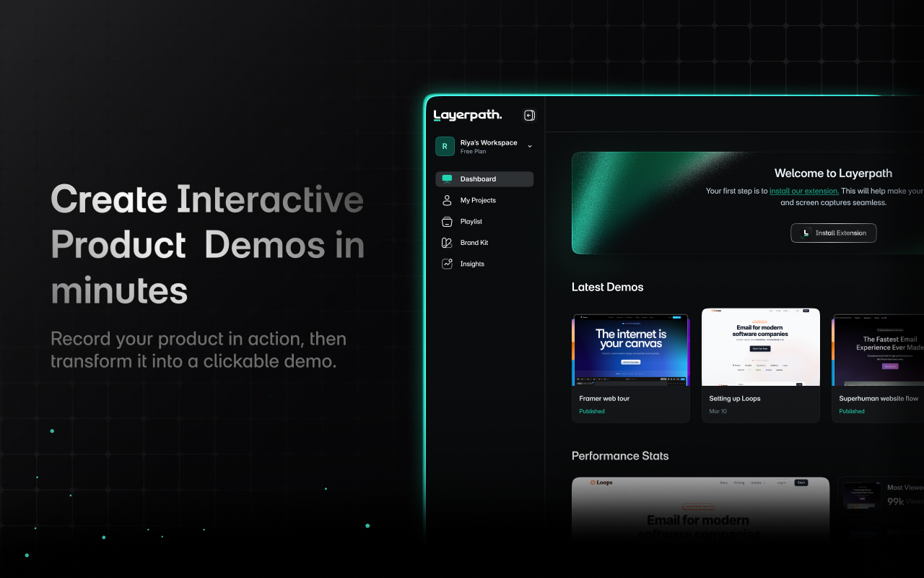Open Brand Kit using its swatch icon
Image resolution: width=924 pixels, height=578 pixels.
[x=448, y=242]
